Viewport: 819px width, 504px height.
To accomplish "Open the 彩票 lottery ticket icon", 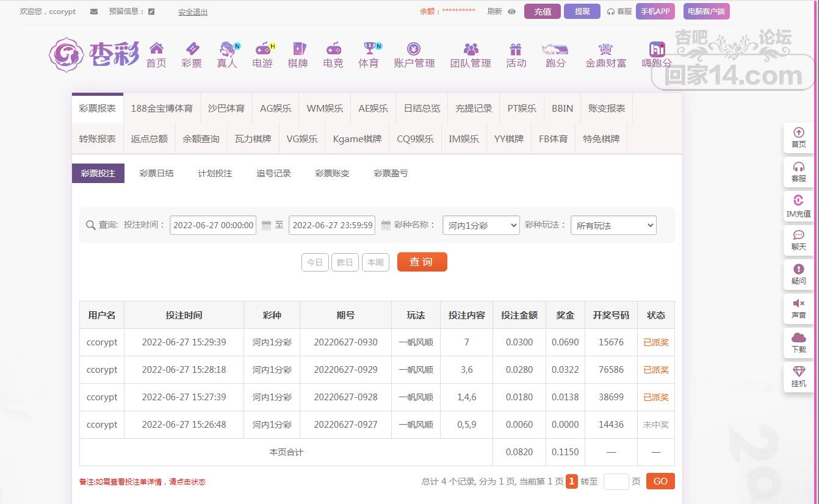I will pyautogui.click(x=192, y=49).
